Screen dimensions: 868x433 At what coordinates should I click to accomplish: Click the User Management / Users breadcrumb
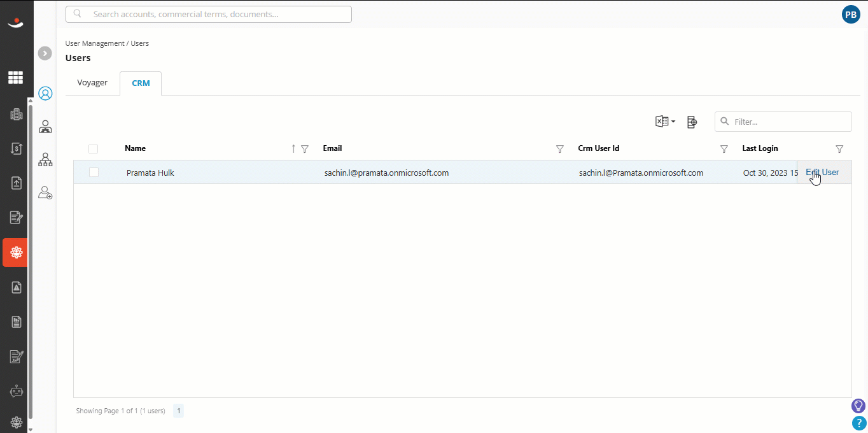[x=107, y=43]
